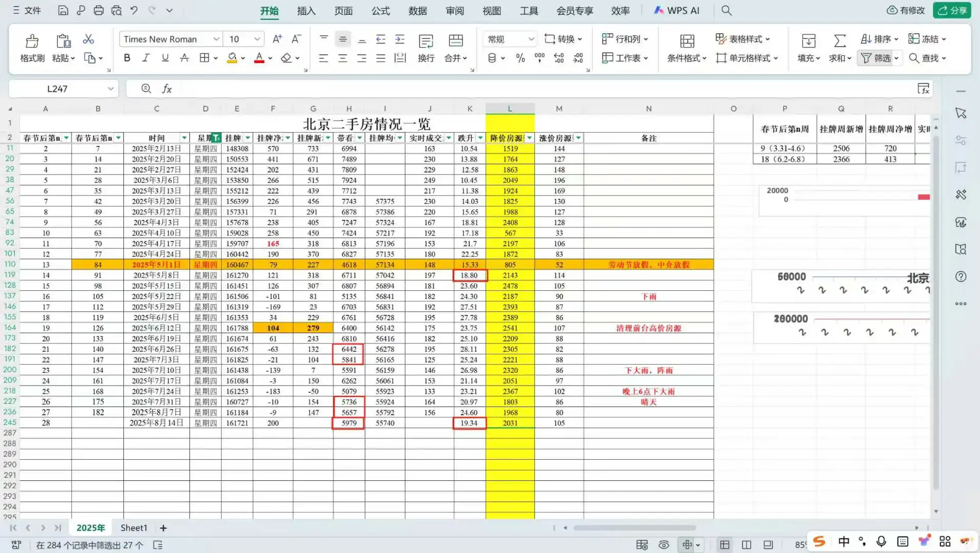Screen dimensions: 980x553
Task: Click the horizontal scrollbar thumb
Action: (x=635, y=528)
